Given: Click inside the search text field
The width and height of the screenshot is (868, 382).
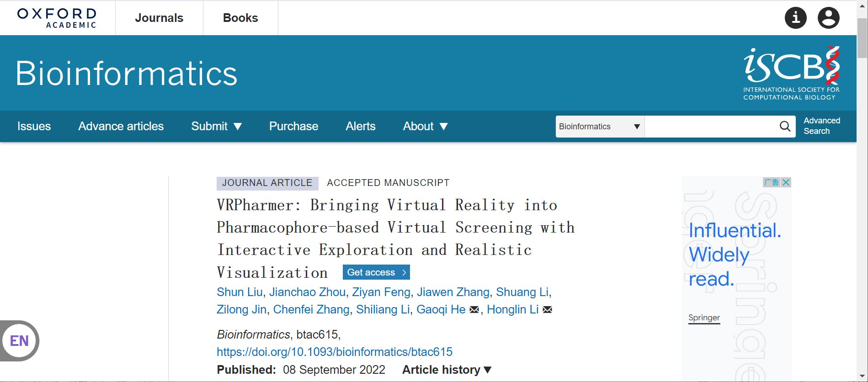Looking at the screenshot, I should tap(711, 127).
